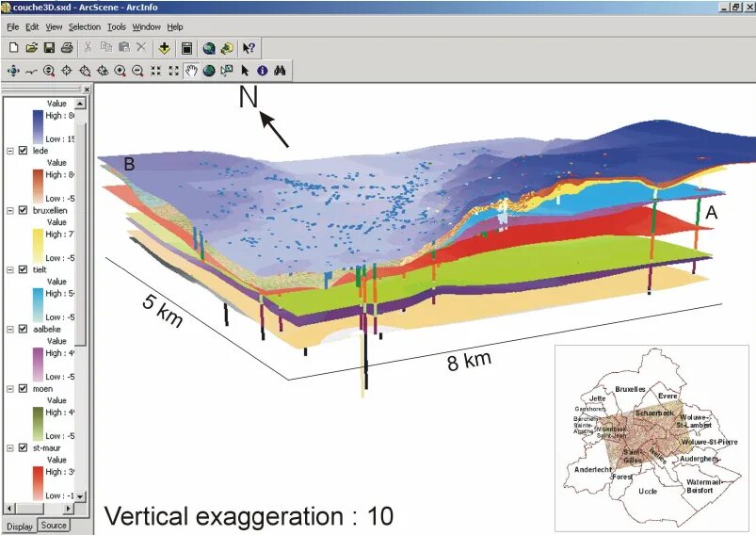Viewport: 756px width, 535px height.
Task: Uncheck the tielt layer checkbox
Action: coord(23,269)
